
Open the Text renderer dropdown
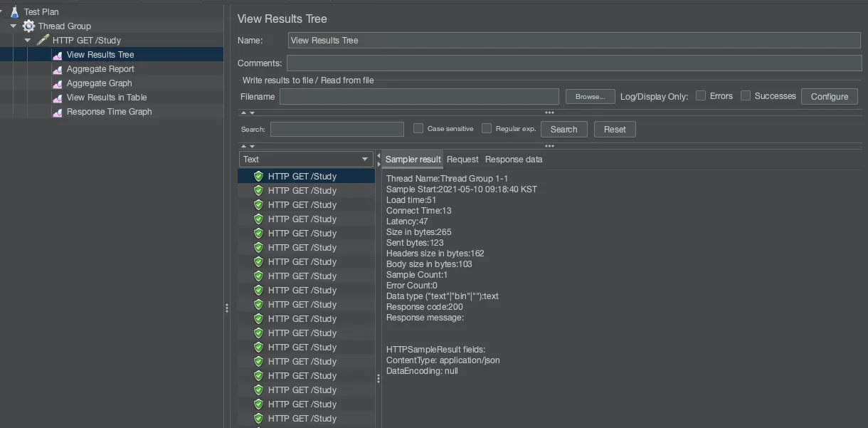pyautogui.click(x=306, y=160)
